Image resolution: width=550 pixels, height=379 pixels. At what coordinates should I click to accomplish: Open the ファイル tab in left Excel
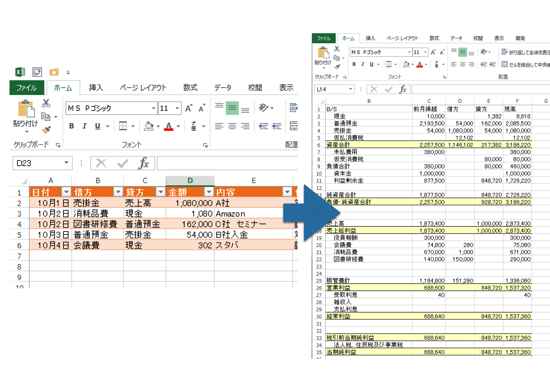[x=27, y=87]
